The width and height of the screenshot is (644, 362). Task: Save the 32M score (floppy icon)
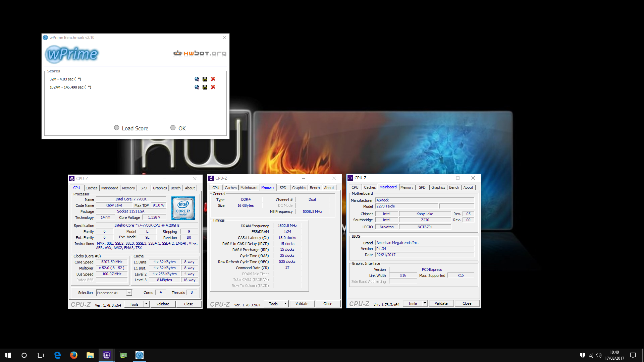205,79
